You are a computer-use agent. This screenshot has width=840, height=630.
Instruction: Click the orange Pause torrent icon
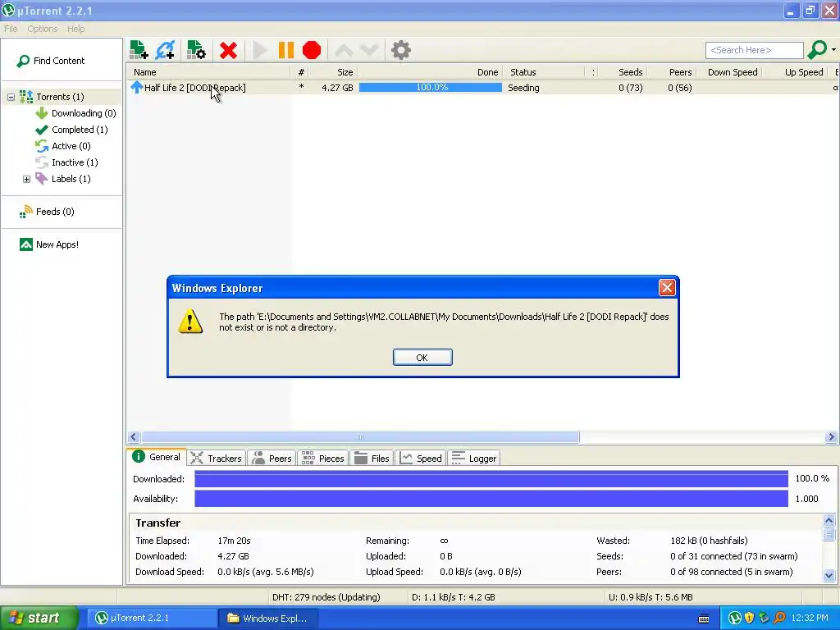pos(286,50)
